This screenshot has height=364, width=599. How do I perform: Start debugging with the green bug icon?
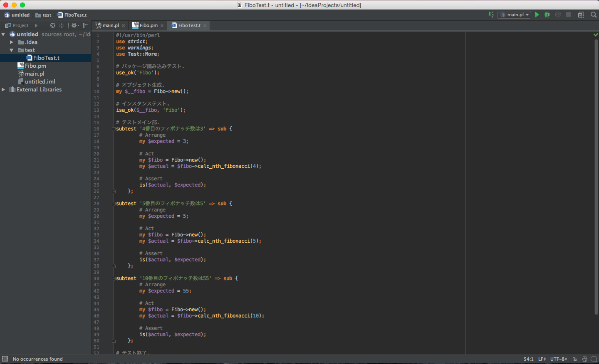point(547,15)
